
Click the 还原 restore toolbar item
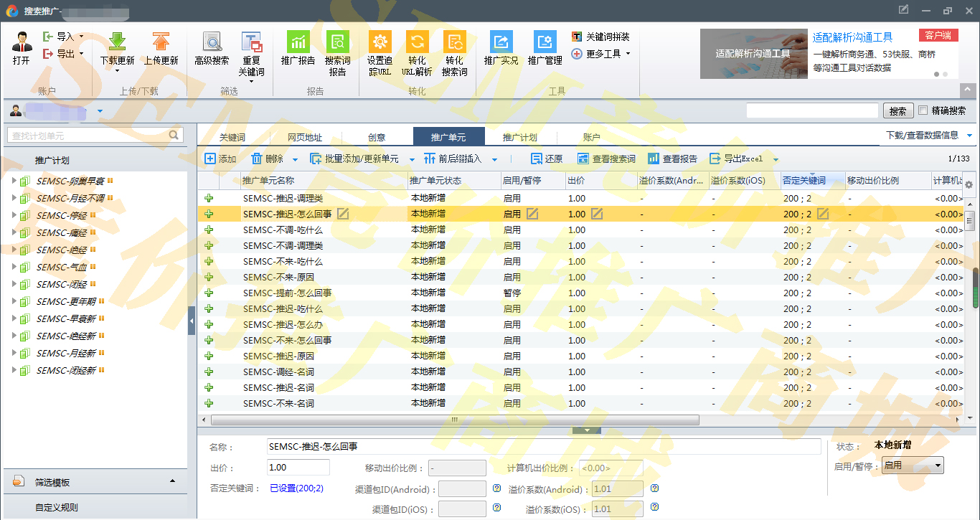(547, 159)
